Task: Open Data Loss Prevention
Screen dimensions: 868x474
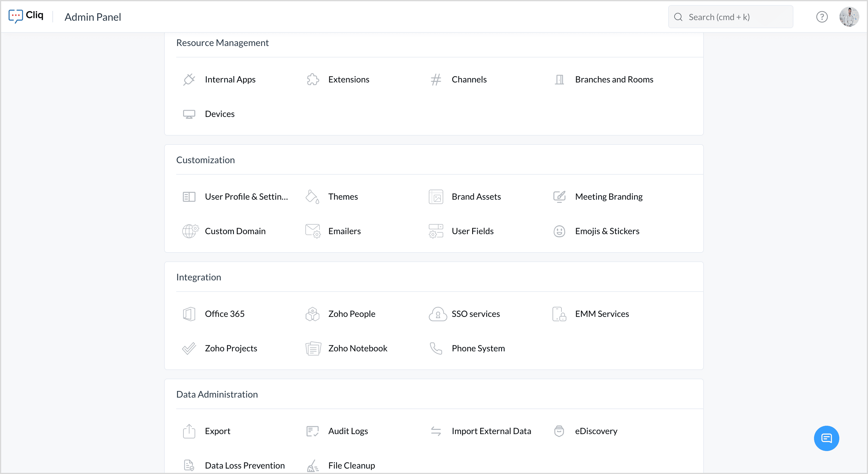Action: click(x=245, y=466)
